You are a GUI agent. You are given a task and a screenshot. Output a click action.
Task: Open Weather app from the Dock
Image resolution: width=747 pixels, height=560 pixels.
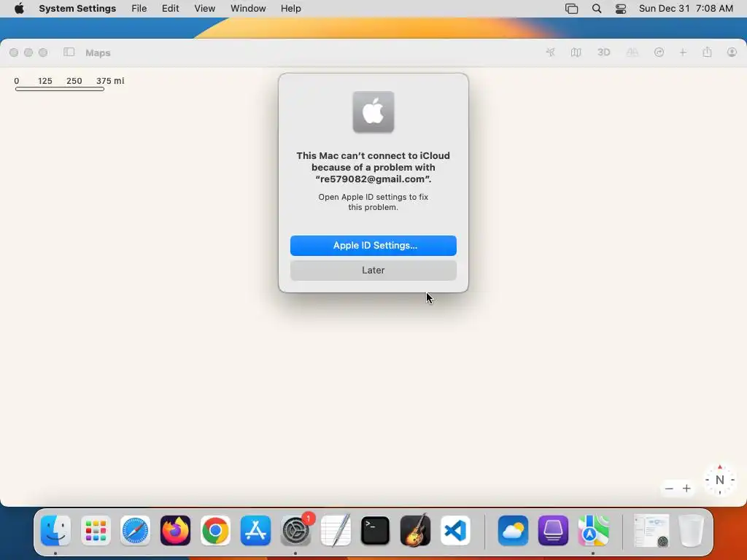pyautogui.click(x=513, y=531)
